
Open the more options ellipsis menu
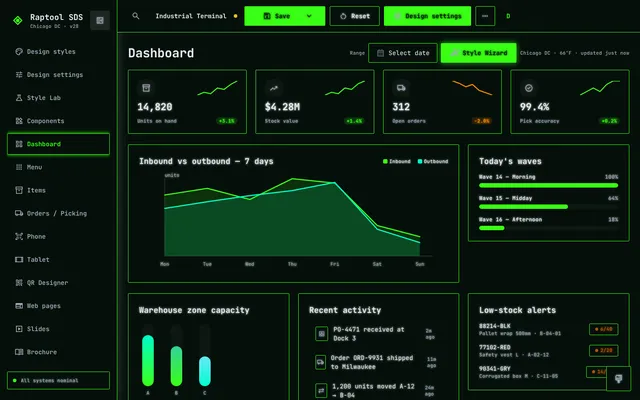coord(485,16)
